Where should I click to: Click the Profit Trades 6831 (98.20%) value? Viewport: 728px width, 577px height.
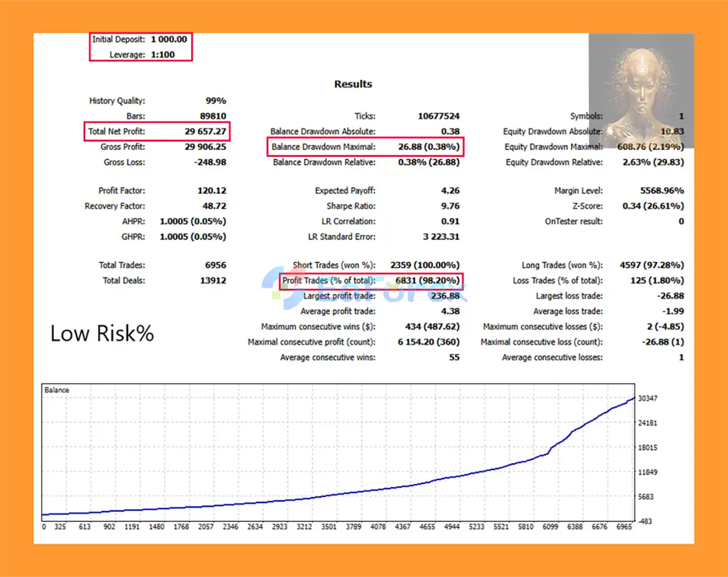[x=427, y=280]
